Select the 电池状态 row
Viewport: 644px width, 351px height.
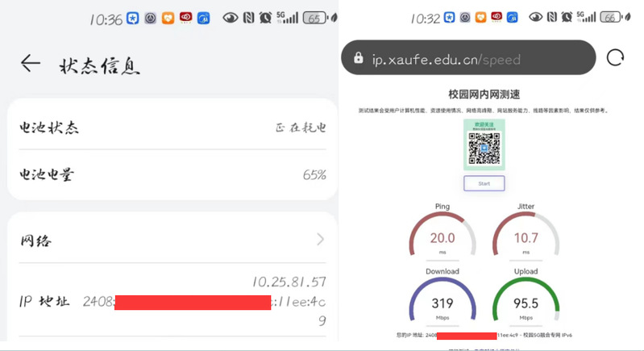pyautogui.click(x=172, y=127)
